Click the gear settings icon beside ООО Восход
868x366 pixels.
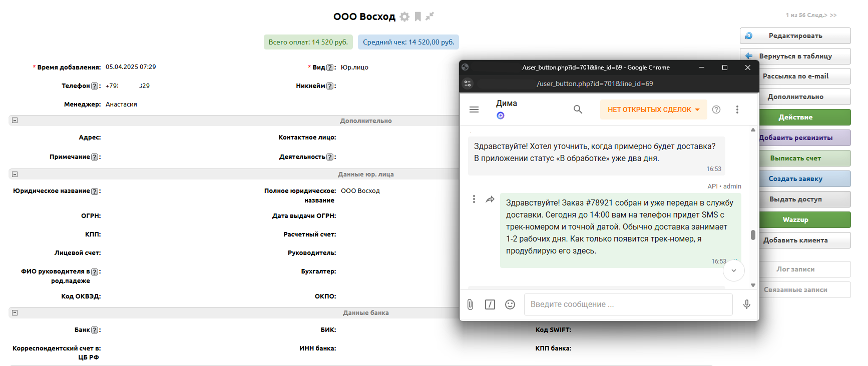(x=404, y=16)
